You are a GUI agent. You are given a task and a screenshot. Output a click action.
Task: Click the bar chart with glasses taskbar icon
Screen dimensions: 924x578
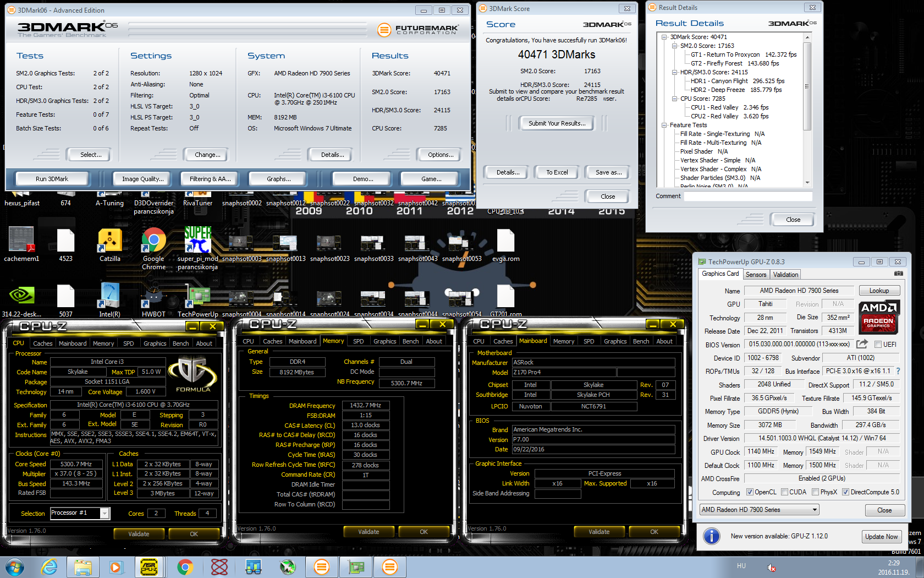[253, 566]
